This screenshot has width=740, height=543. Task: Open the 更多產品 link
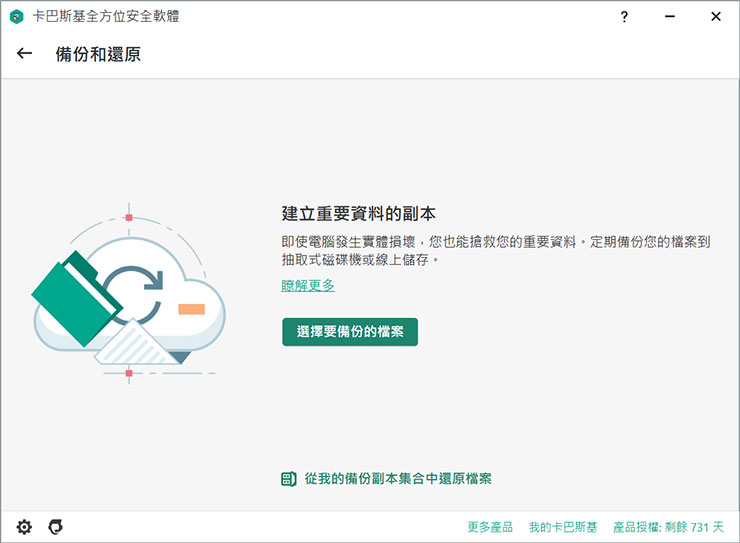coord(490,527)
